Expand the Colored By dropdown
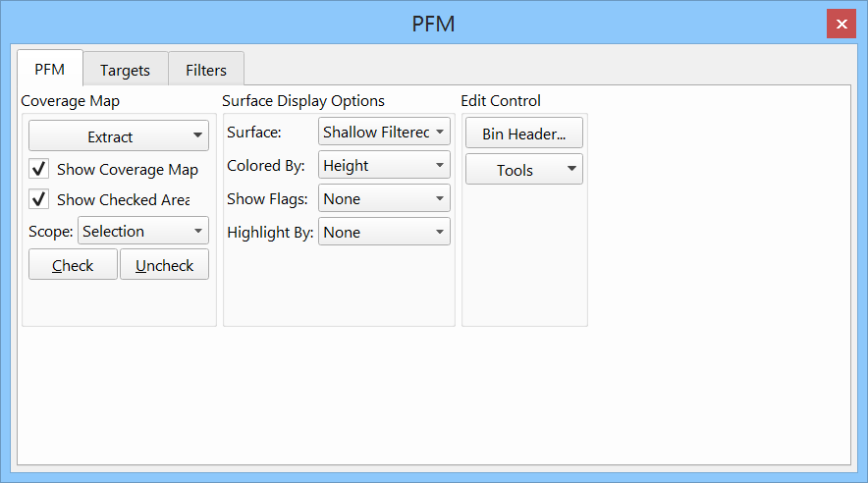The height and width of the screenshot is (483, 868). point(384,166)
